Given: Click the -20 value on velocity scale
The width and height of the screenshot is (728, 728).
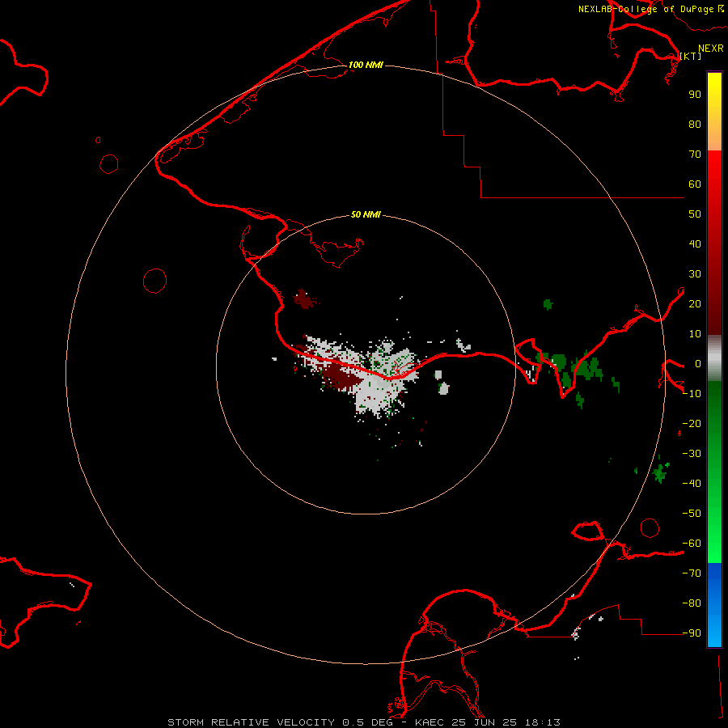Looking at the screenshot, I should [x=692, y=423].
